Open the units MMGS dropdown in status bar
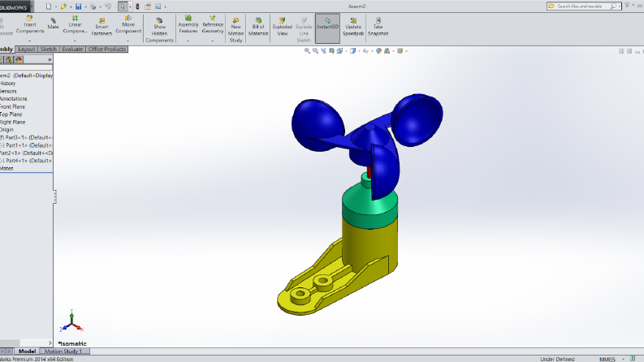 click(623, 359)
